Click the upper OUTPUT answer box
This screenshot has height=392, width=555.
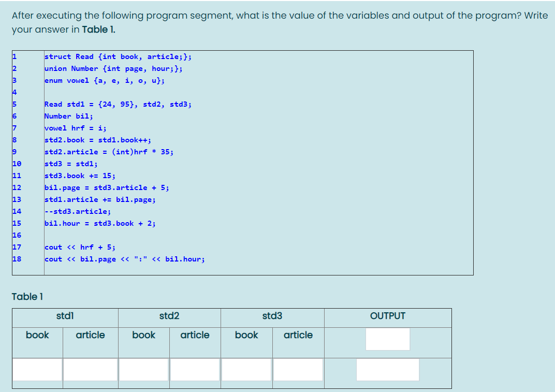[x=387, y=339]
